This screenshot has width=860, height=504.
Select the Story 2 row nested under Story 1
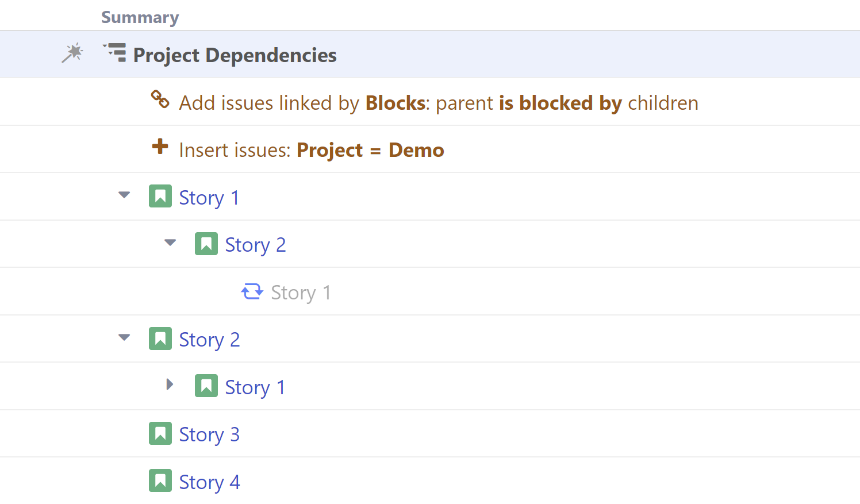point(255,244)
